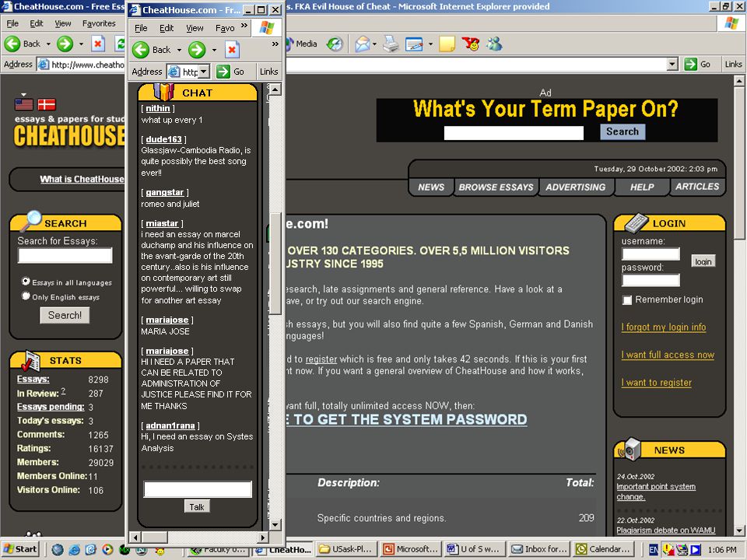Open Inbox taskbar button
The height and width of the screenshot is (560, 747).
tap(538, 549)
